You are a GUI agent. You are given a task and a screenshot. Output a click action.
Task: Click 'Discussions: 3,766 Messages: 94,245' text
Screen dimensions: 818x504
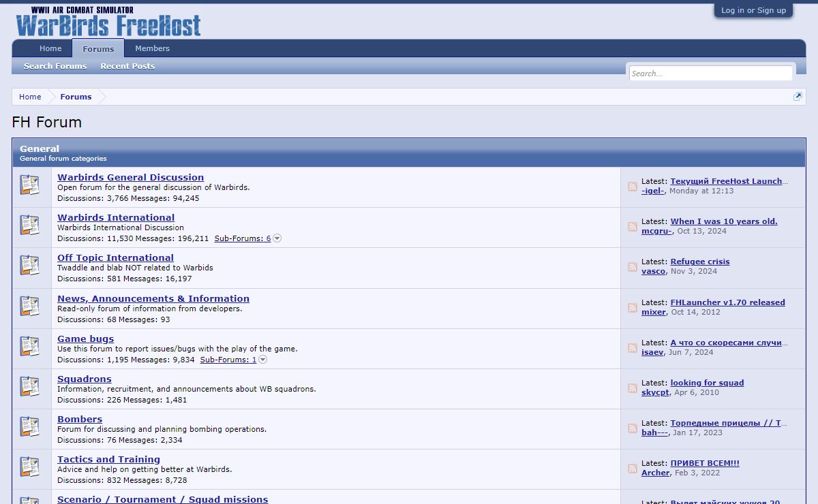coord(128,198)
